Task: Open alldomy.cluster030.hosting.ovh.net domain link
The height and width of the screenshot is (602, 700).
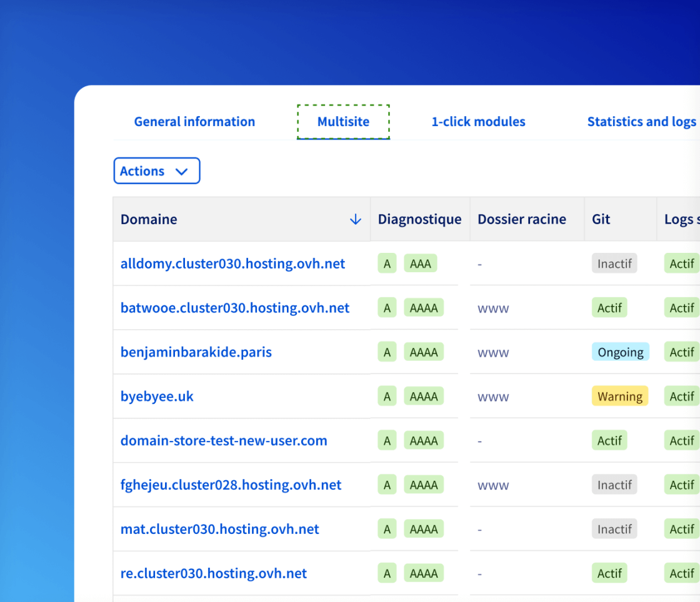Action: (x=232, y=264)
